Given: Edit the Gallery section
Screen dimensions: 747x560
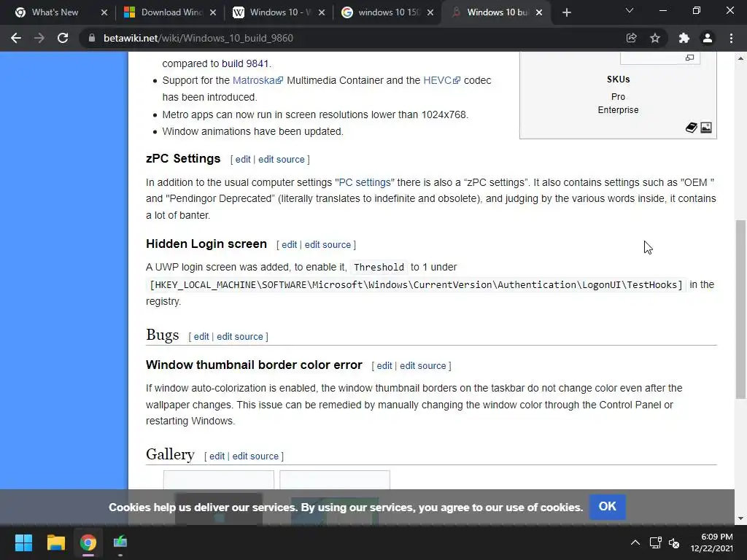Looking at the screenshot, I should [217, 456].
